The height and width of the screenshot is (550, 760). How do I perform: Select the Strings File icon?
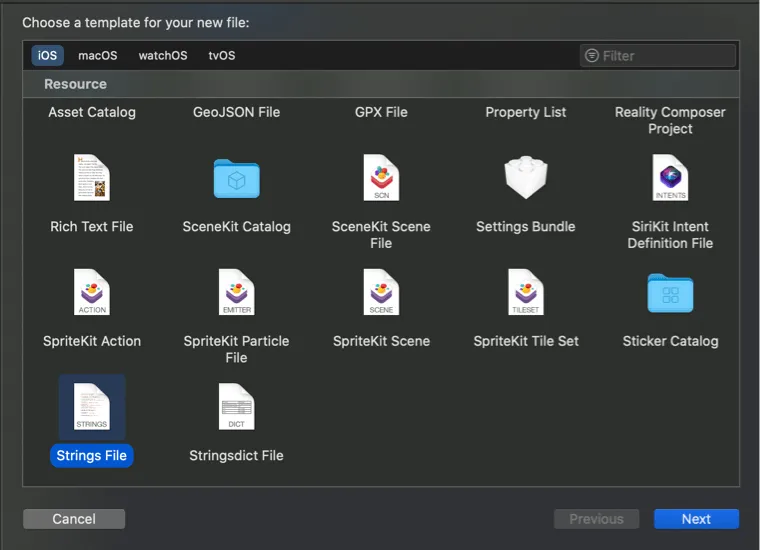91,407
